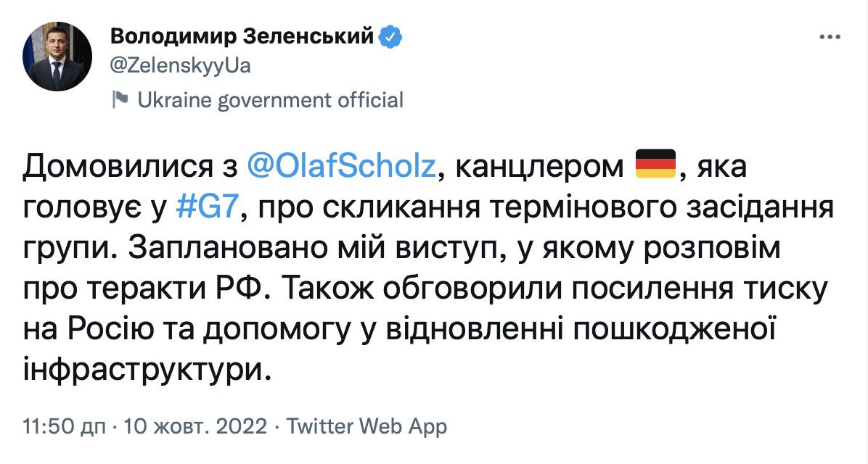Click the German flag emoji
Image resolution: width=868 pixels, height=464 pixels.
(655, 165)
